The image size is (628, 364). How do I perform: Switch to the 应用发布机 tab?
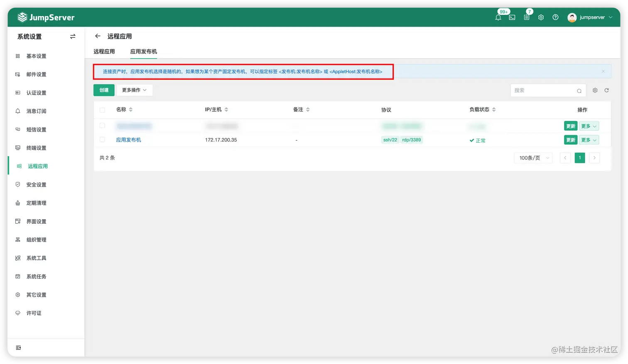click(x=144, y=51)
